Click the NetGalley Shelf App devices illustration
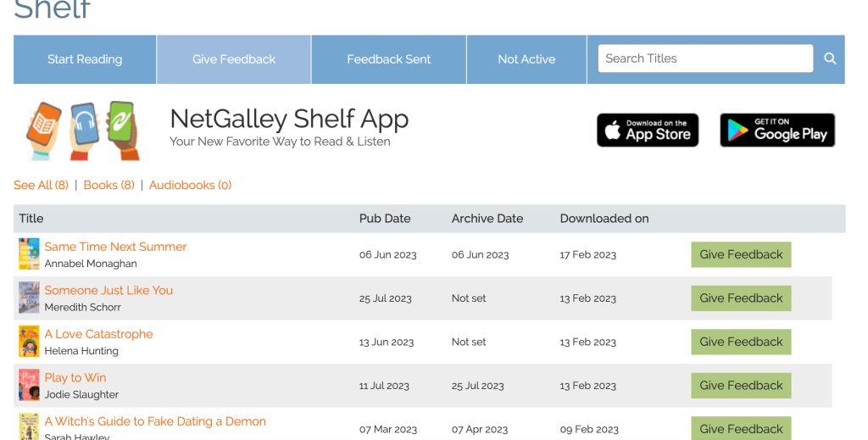868x440 pixels. 82,131
